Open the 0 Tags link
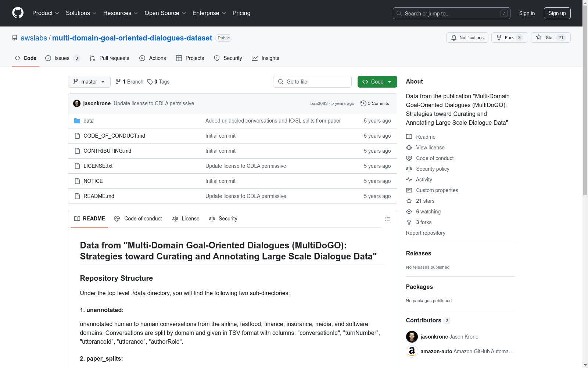 (158, 82)
